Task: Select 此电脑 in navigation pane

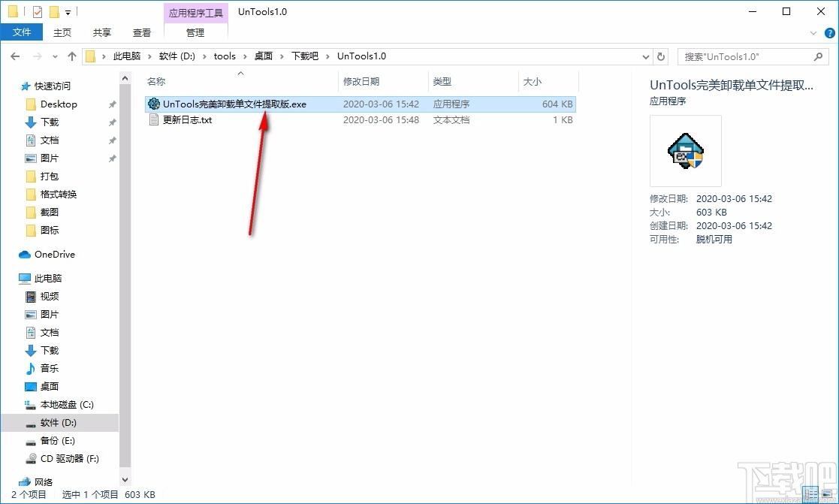Action: 48,278
